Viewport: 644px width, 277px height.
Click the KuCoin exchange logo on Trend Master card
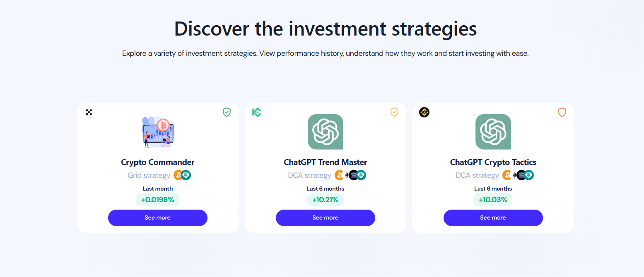click(256, 112)
